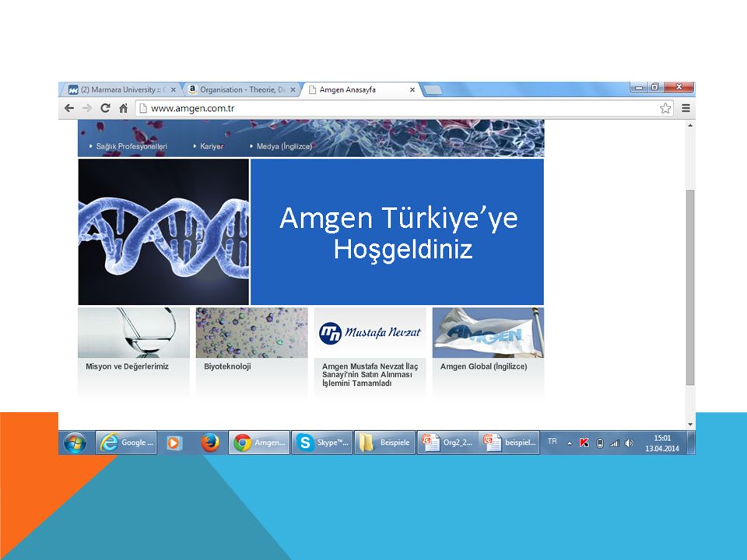
Task: Switch to the Marmara University tab
Action: 122,89
